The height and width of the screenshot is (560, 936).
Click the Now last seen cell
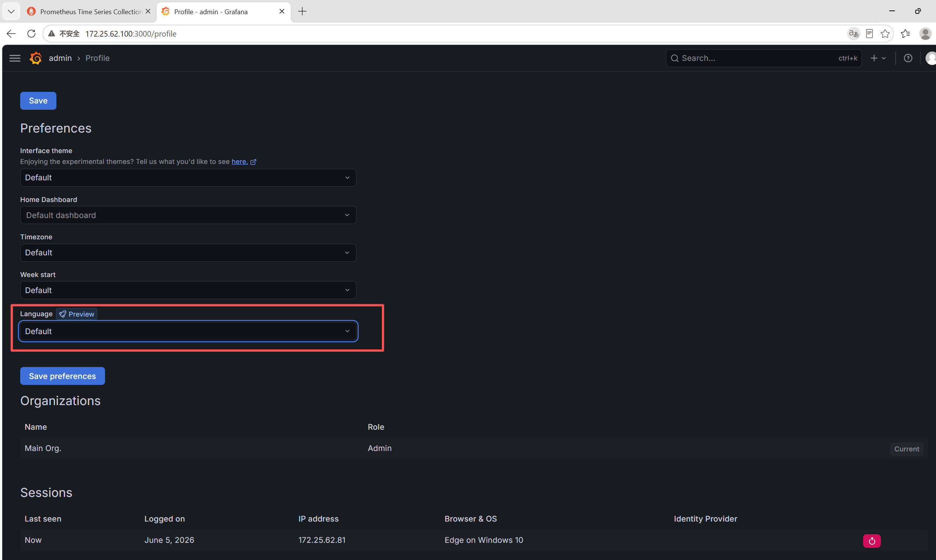(x=33, y=540)
